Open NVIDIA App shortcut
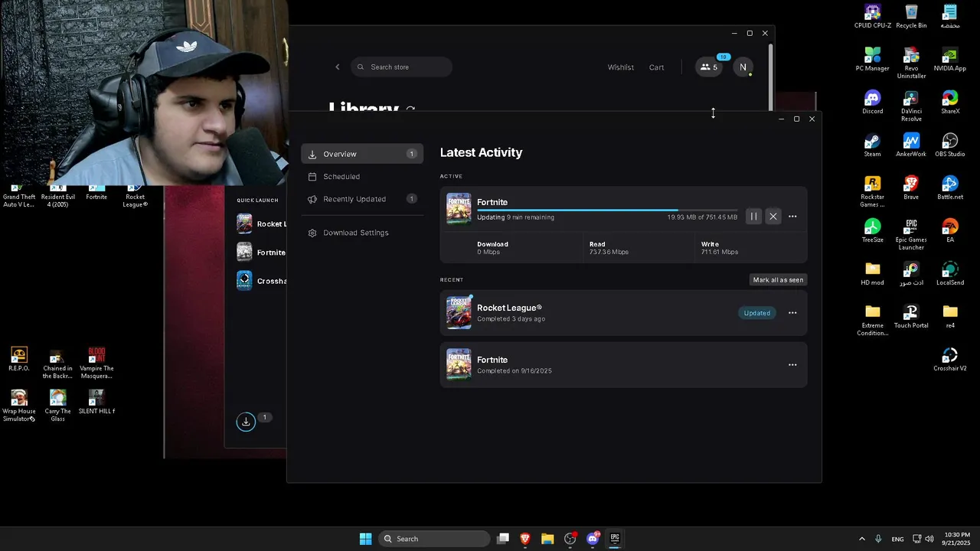 tap(950, 60)
